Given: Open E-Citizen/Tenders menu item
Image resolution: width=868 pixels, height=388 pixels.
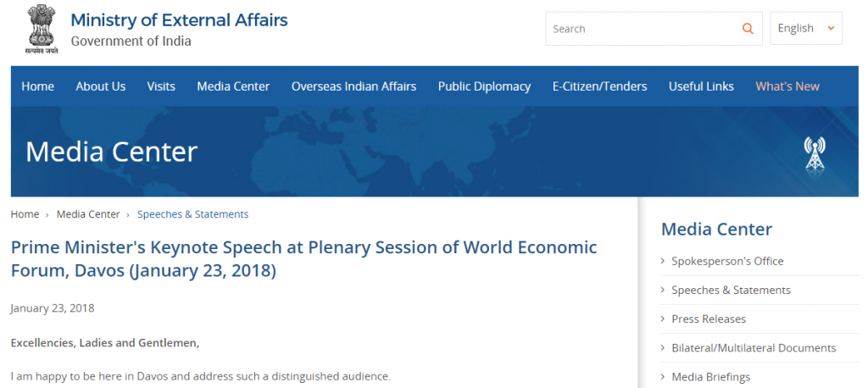Looking at the screenshot, I should tap(599, 86).
